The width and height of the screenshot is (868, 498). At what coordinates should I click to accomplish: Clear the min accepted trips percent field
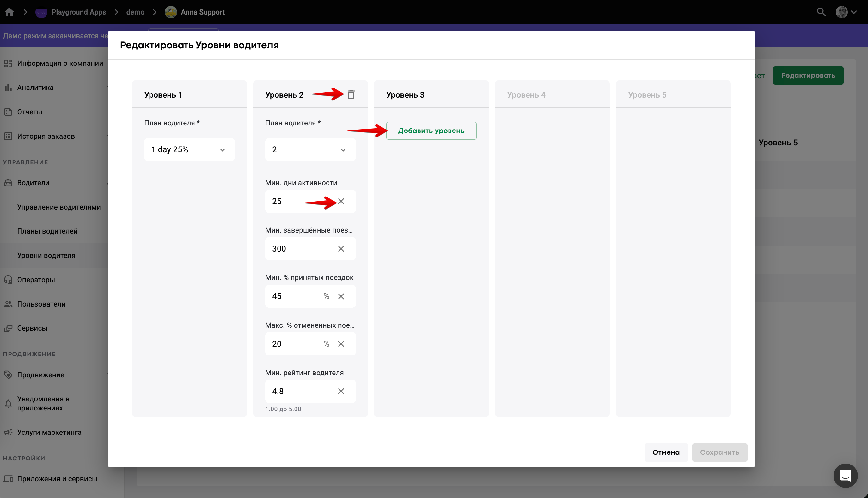pyautogui.click(x=341, y=296)
